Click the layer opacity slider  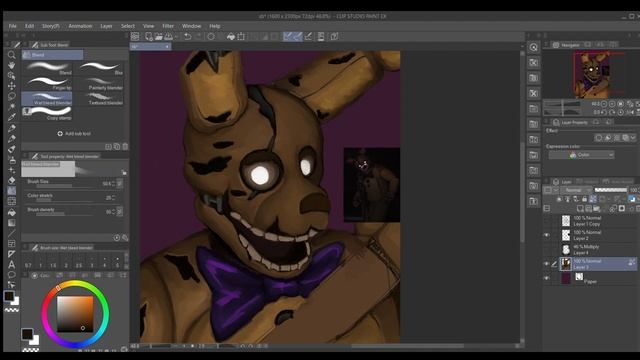pyautogui.click(x=611, y=190)
